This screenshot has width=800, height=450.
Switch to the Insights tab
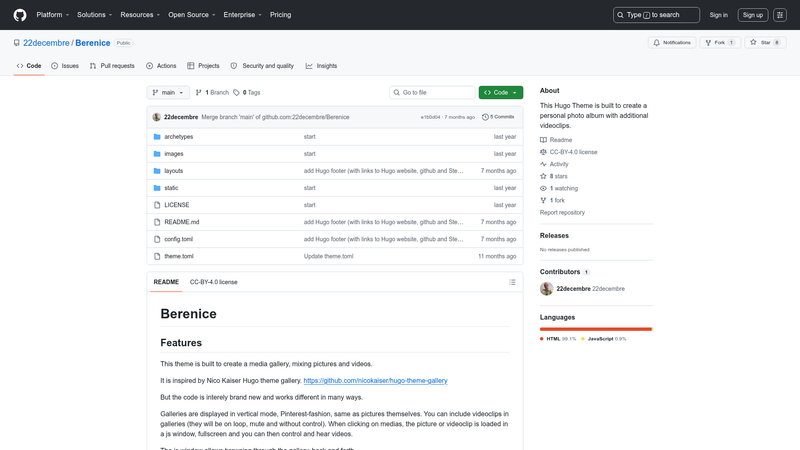[x=321, y=66]
